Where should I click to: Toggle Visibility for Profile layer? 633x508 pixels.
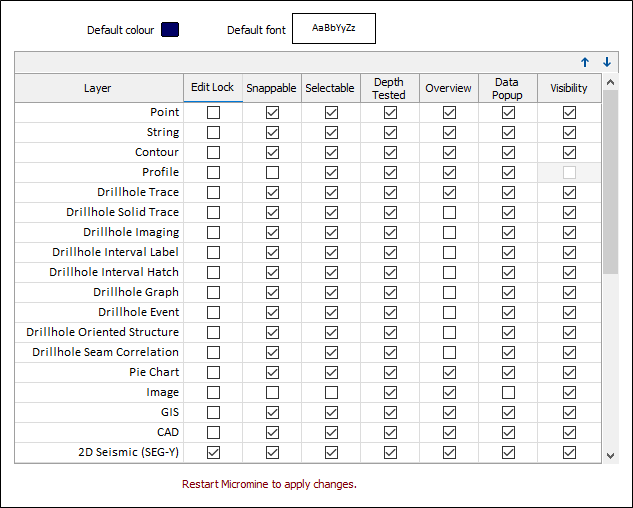click(x=569, y=172)
